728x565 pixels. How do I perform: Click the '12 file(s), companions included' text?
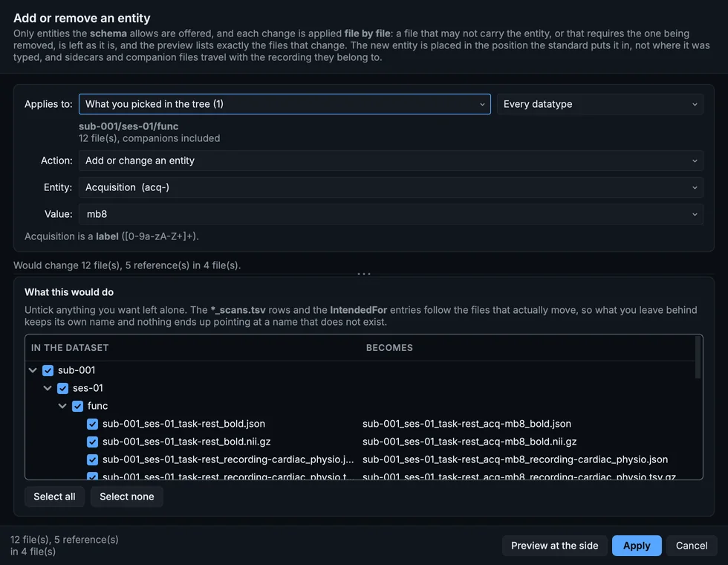pos(149,138)
